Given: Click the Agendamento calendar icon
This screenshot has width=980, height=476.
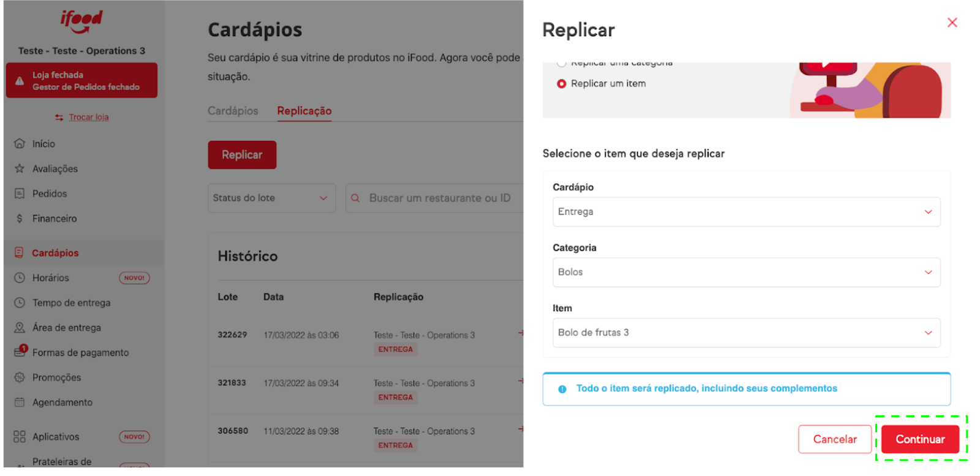Looking at the screenshot, I should tap(20, 402).
